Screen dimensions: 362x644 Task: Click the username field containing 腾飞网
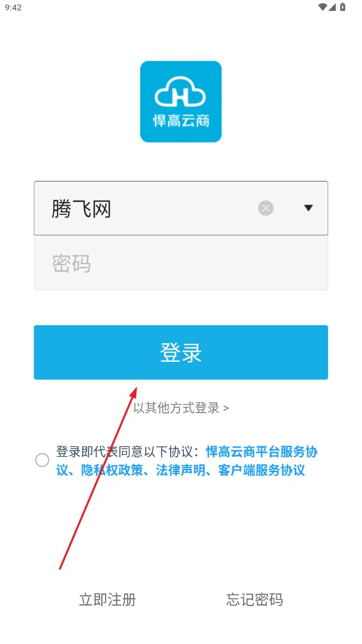(181, 208)
